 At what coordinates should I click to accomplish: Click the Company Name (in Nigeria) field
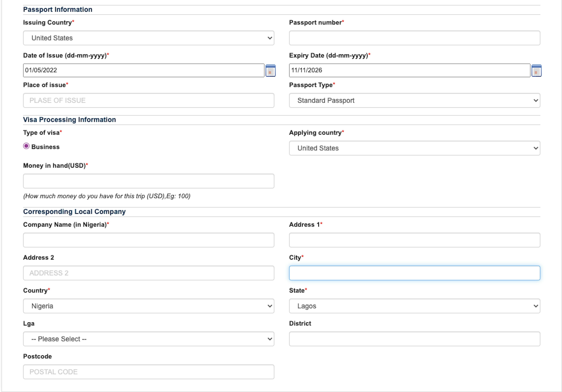149,240
